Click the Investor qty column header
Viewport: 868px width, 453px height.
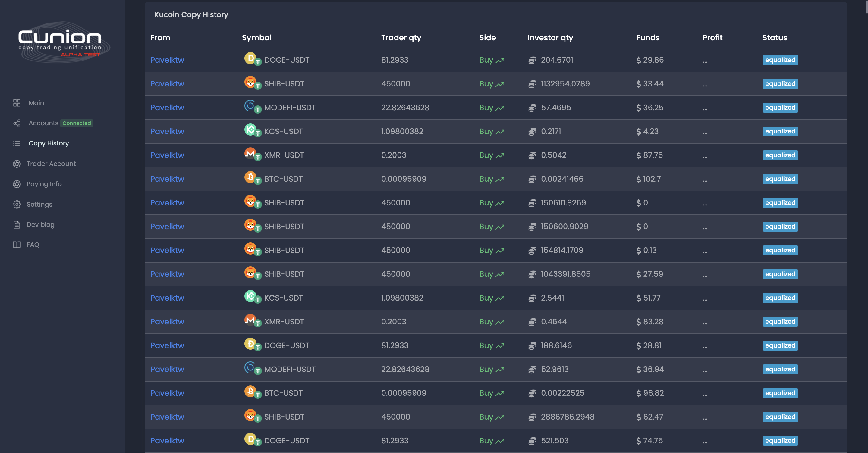click(x=550, y=38)
